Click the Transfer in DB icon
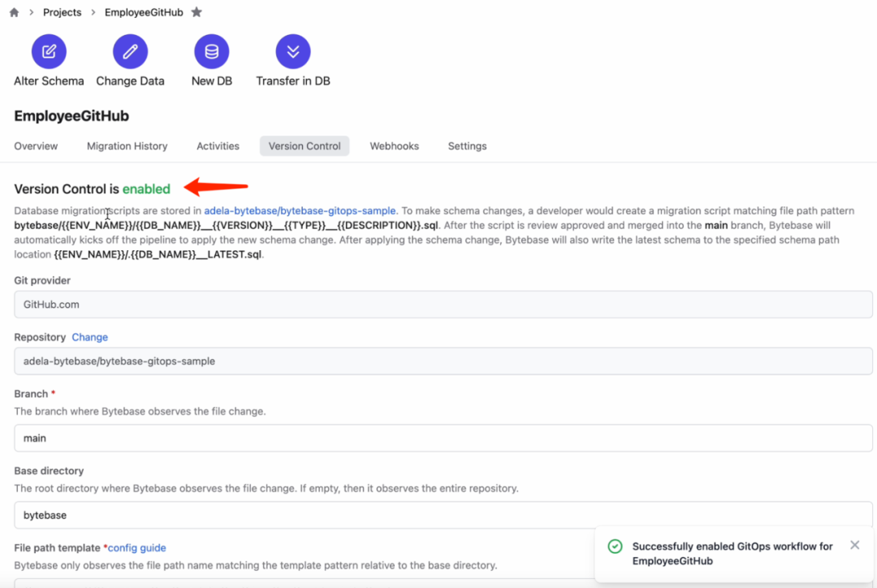The image size is (877, 588). coord(293,52)
